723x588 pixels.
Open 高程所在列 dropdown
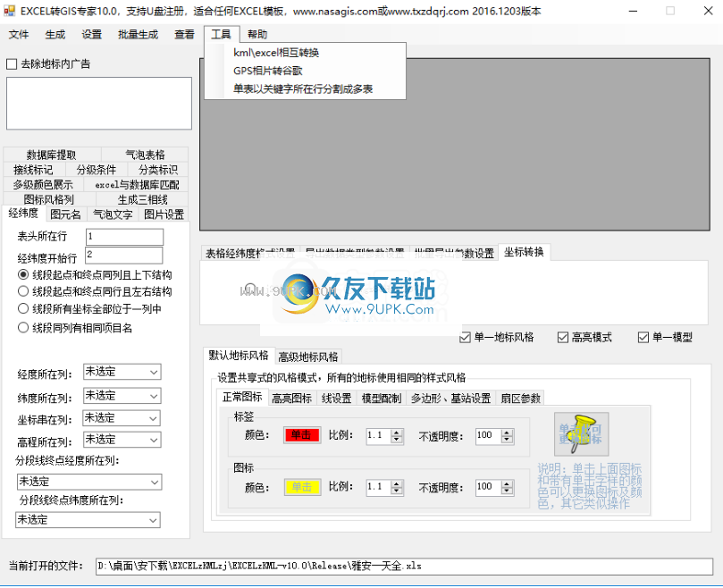click(x=122, y=440)
